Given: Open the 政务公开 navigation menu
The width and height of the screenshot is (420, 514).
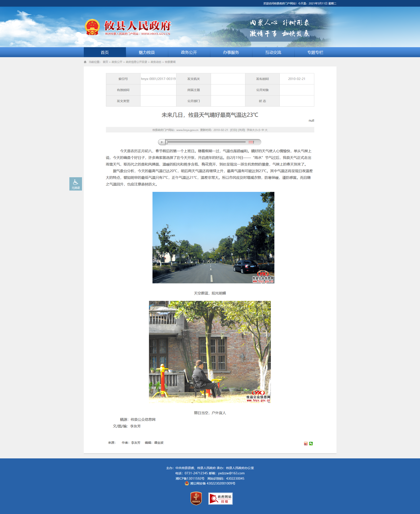Looking at the screenshot, I should click(189, 52).
